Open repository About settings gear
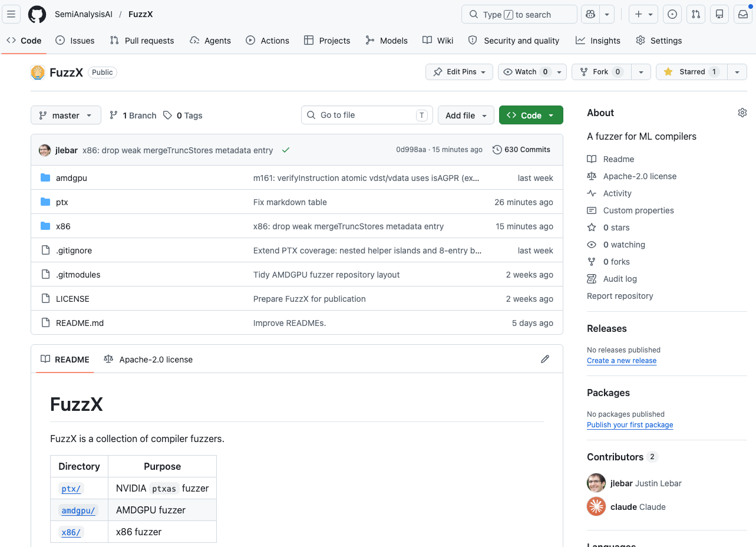Image resolution: width=756 pixels, height=547 pixels. click(742, 113)
